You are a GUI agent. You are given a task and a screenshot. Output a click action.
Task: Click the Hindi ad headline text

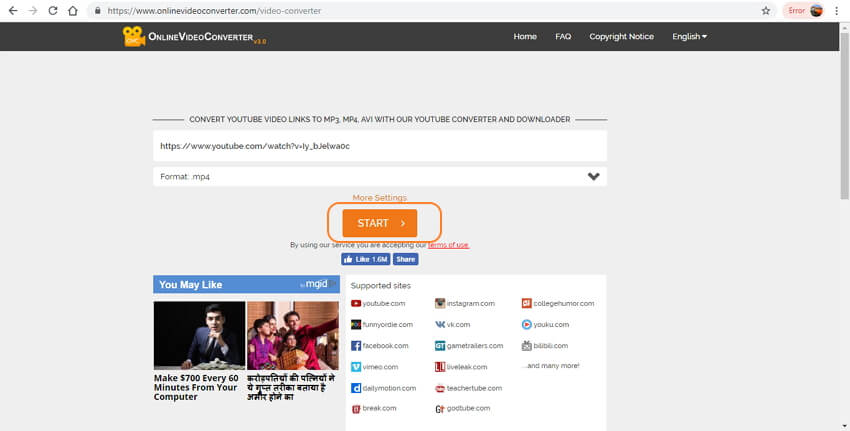click(x=291, y=387)
